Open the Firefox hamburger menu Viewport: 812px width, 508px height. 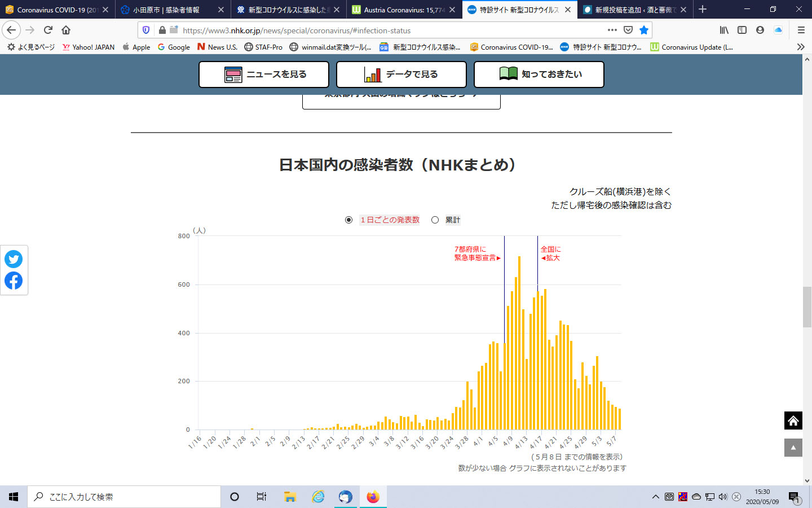coord(801,30)
